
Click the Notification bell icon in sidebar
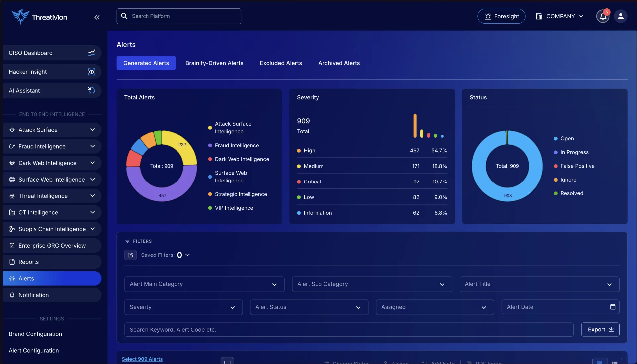[12, 295]
